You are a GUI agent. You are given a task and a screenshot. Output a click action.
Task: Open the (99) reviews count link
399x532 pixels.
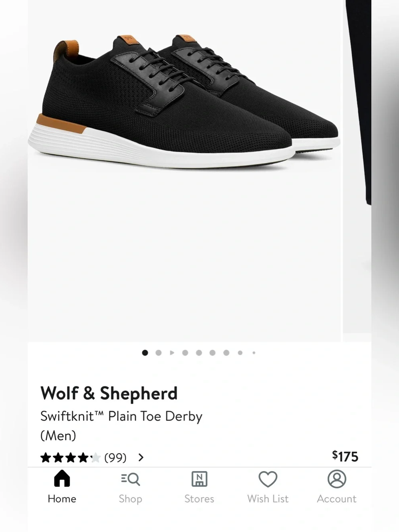(115, 457)
